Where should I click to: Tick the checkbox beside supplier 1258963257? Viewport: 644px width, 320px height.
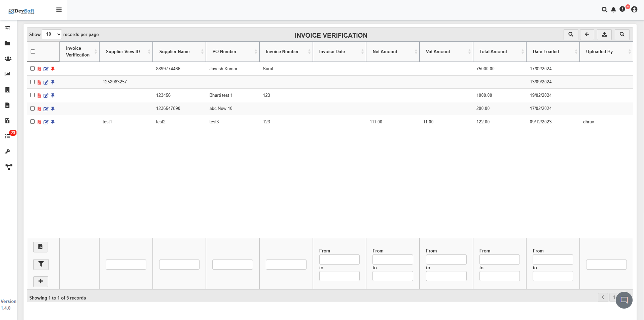click(x=33, y=82)
